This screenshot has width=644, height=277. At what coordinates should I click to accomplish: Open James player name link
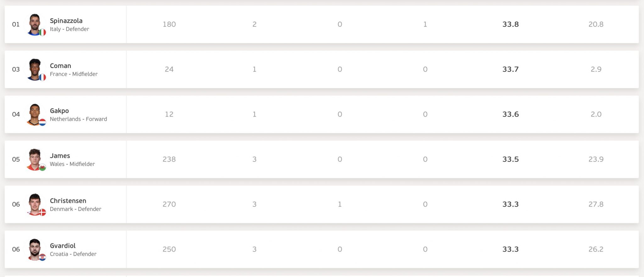point(60,156)
